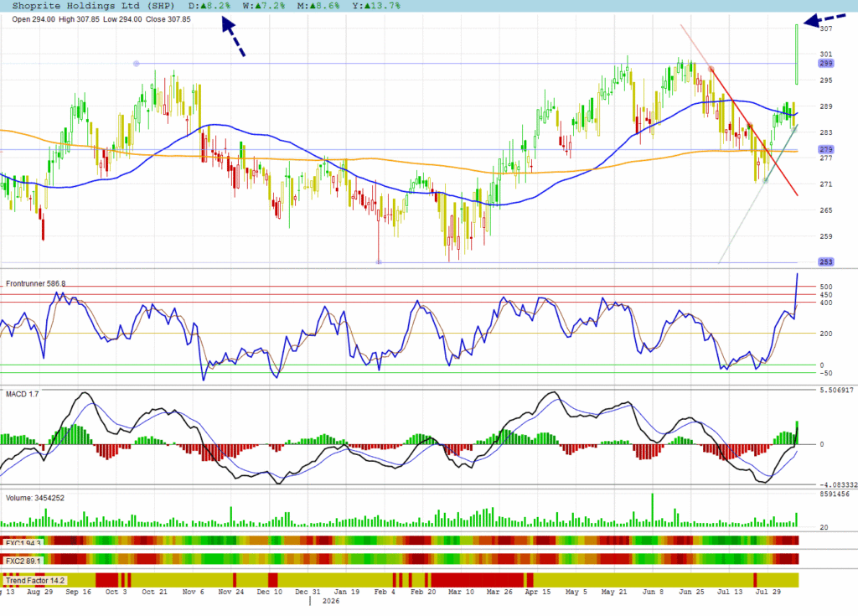Screen dimensions: 858x616
Task: Click the May 5 date label
Action: [576, 592]
